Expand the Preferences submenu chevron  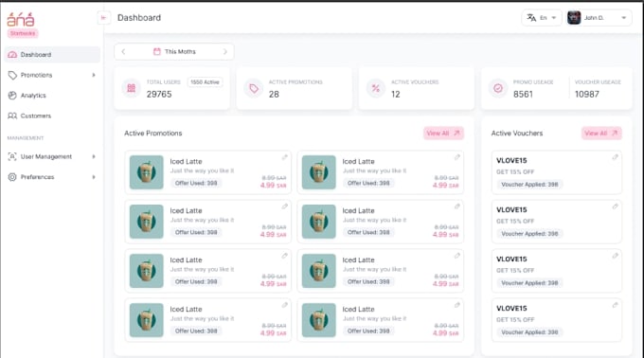pyautogui.click(x=94, y=177)
